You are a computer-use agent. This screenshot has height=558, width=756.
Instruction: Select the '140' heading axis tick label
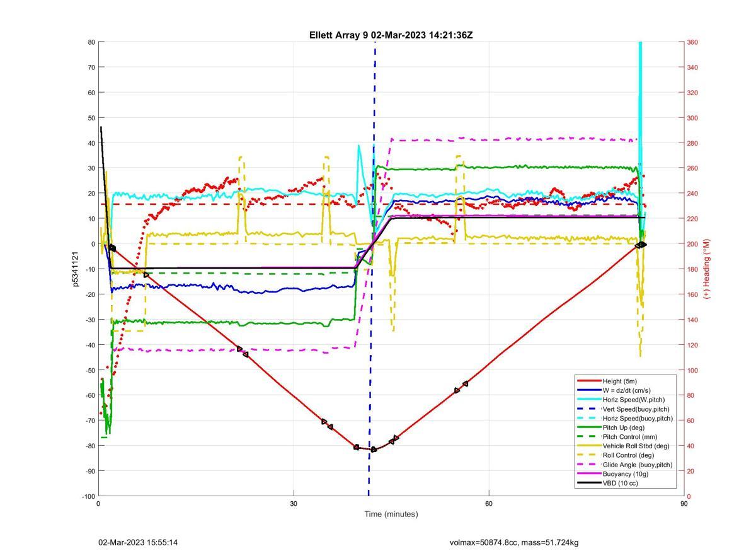(x=692, y=320)
